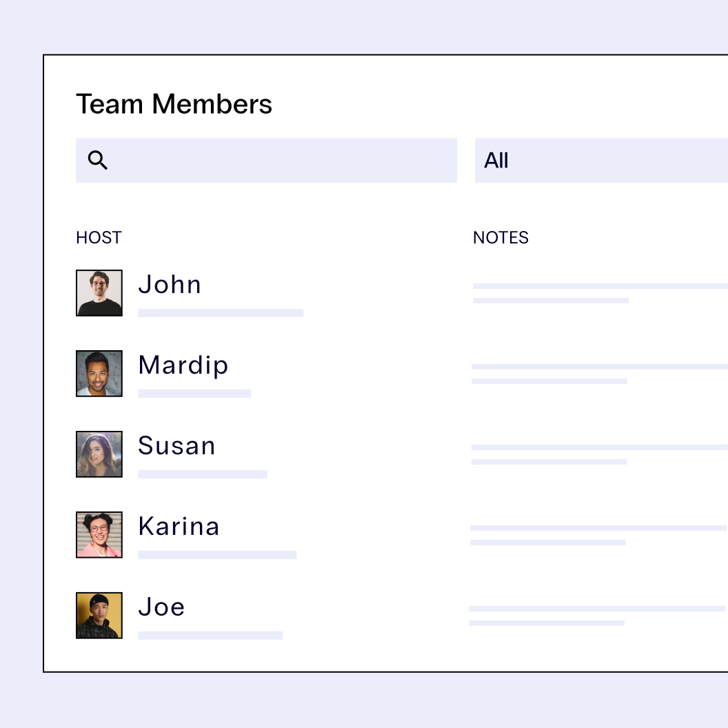
Task: Click Susan's profile photo
Action: point(99,454)
